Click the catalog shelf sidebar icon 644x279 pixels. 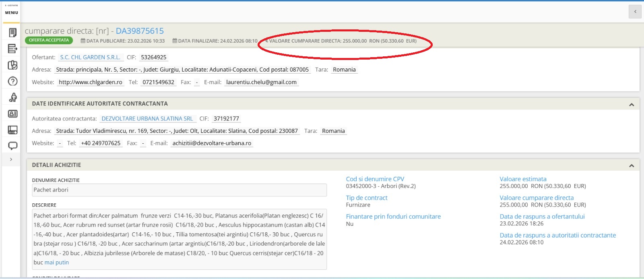coord(12,130)
